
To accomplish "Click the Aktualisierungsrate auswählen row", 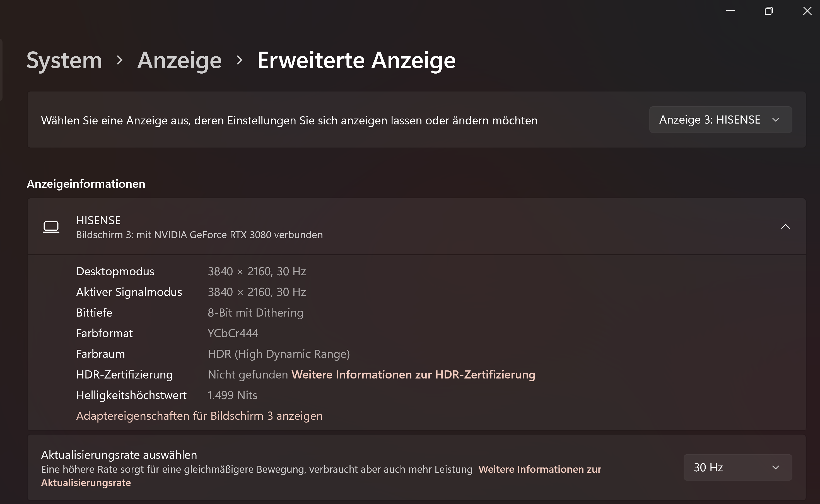I will point(119,455).
